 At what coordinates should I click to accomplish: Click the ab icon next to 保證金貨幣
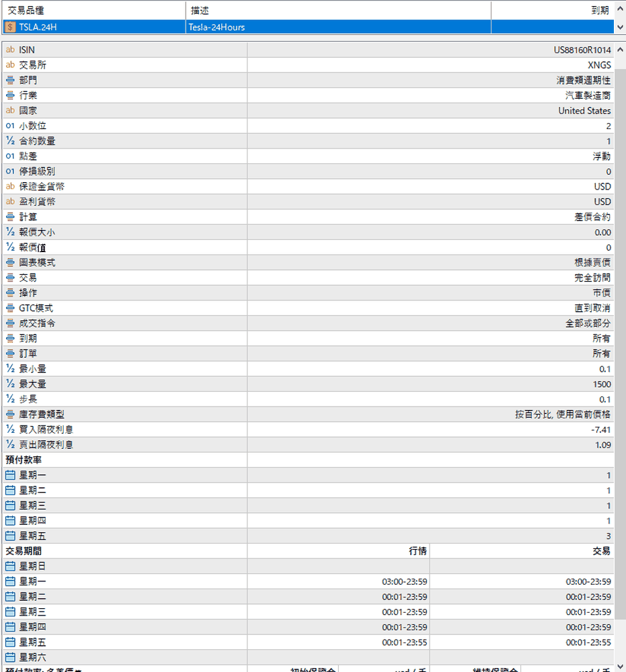(x=10, y=186)
